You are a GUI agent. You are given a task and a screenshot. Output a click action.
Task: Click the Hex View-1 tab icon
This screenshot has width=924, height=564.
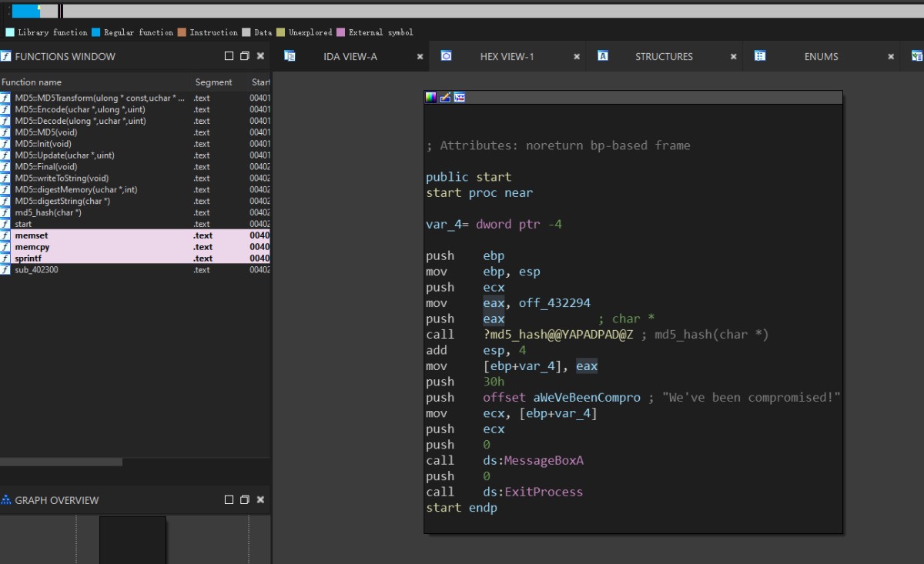click(x=446, y=56)
